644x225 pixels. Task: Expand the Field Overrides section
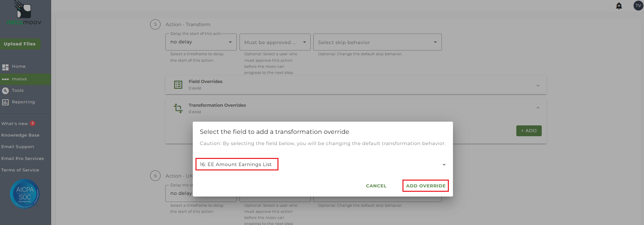point(538,85)
